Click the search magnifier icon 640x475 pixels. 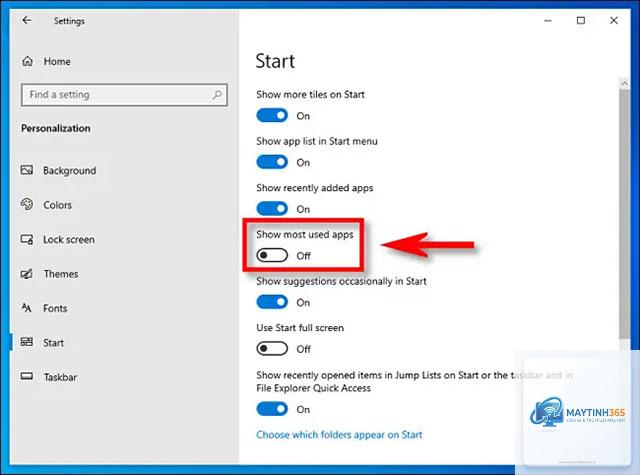(x=217, y=95)
